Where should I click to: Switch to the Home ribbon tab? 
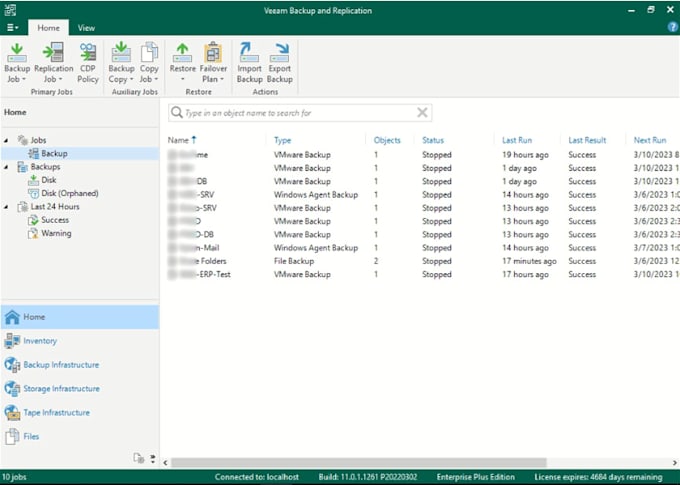coord(48,28)
